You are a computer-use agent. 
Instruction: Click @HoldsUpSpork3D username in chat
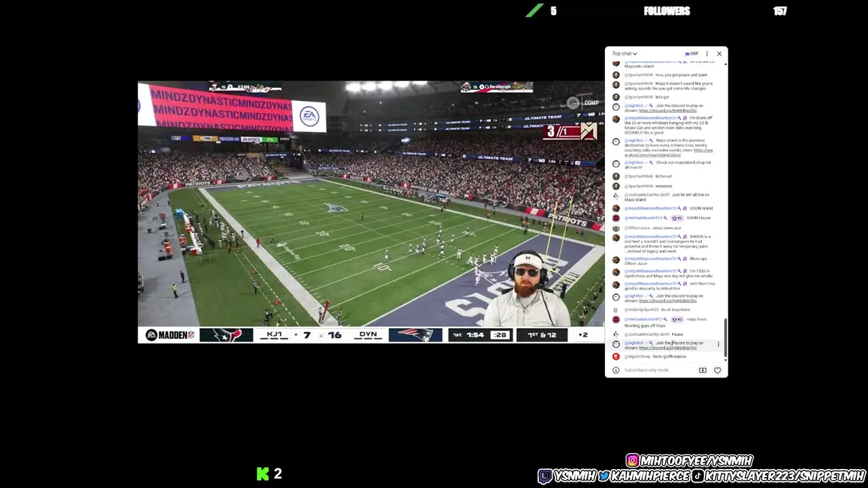pos(642,310)
